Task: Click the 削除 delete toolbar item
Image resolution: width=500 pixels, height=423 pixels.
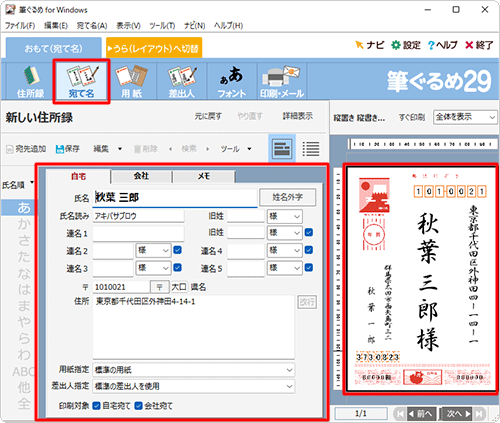Action: 145,149
